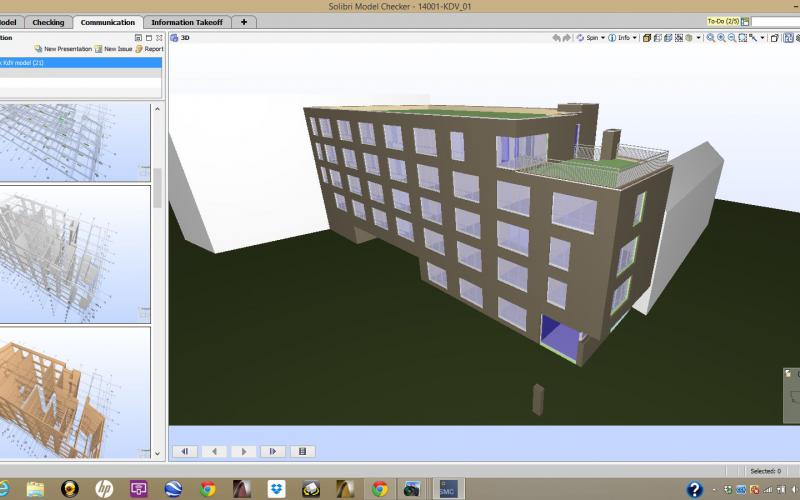Click the 3D view title icon
800x500 pixels.
174,38
